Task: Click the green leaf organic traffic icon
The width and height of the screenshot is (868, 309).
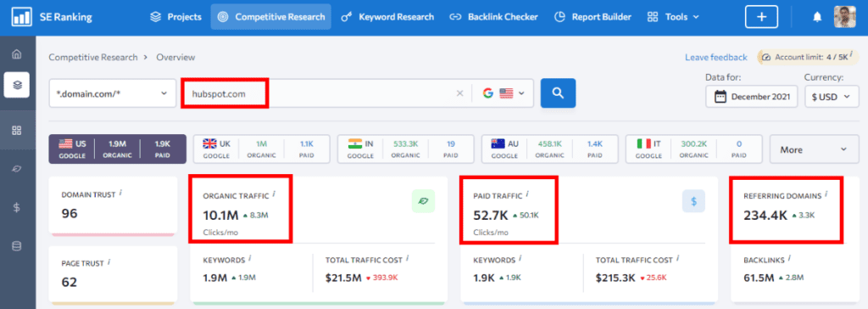Action: pos(424,201)
